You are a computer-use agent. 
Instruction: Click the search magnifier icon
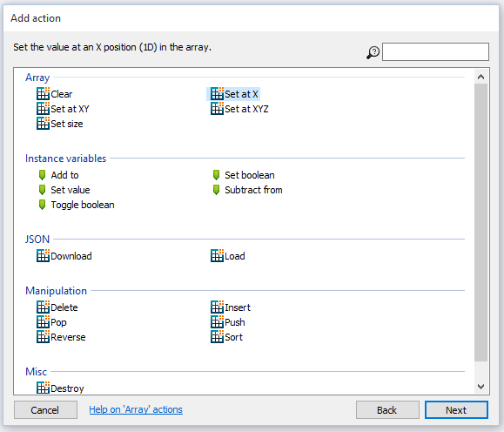pyautogui.click(x=373, y=52)
